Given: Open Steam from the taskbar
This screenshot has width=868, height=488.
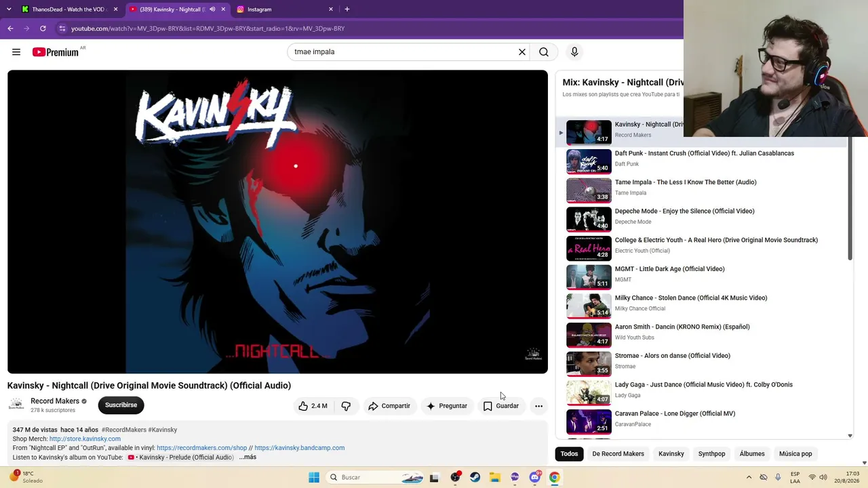Looking at the screenshot, I should [x=475, y=477].
